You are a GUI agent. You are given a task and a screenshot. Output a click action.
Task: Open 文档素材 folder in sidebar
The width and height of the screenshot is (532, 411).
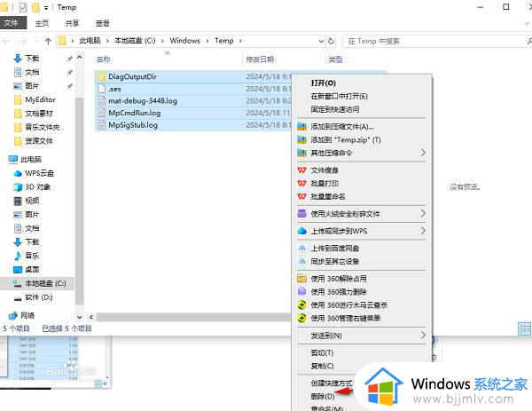(x=39, y=113)
